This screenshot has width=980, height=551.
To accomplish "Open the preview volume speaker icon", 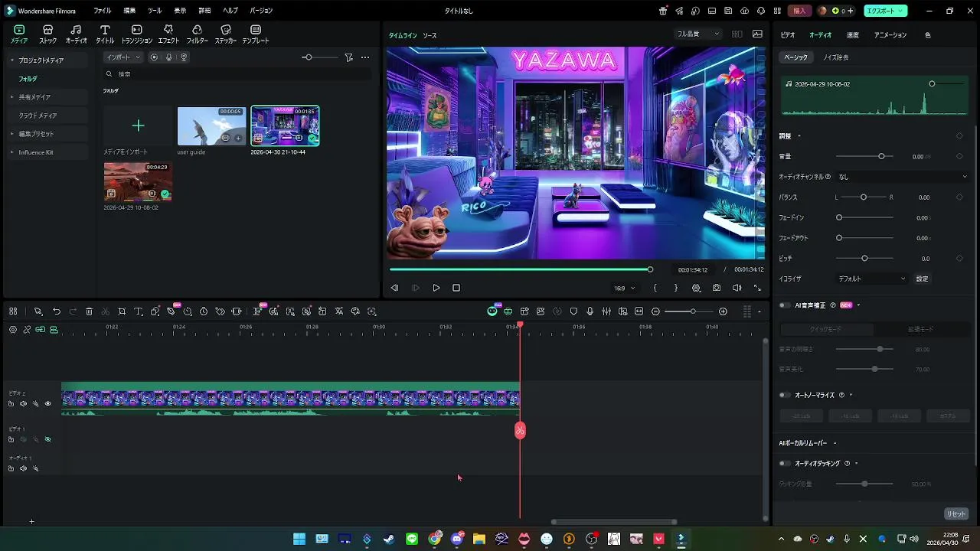I will (x=737, y=288).
